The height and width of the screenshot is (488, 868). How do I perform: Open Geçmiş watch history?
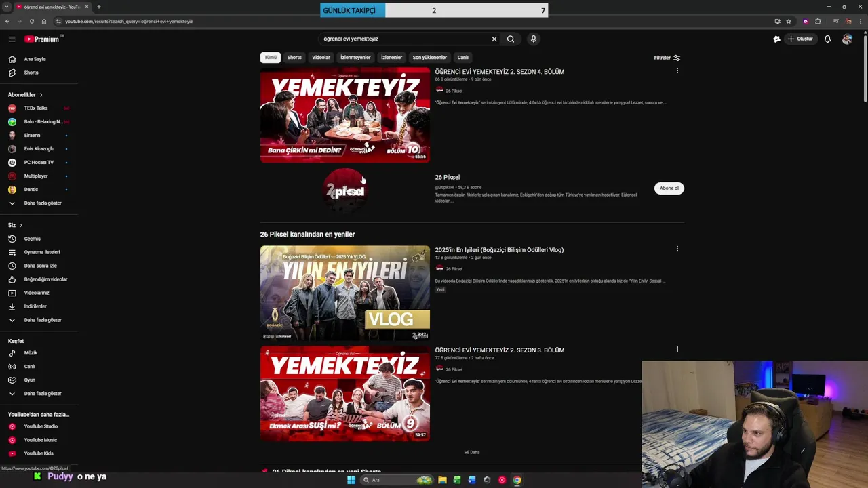coord(33,239)
